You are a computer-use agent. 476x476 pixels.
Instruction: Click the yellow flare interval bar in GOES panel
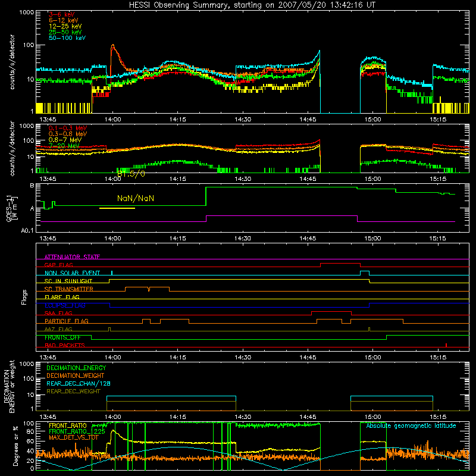tap(117, 208)
